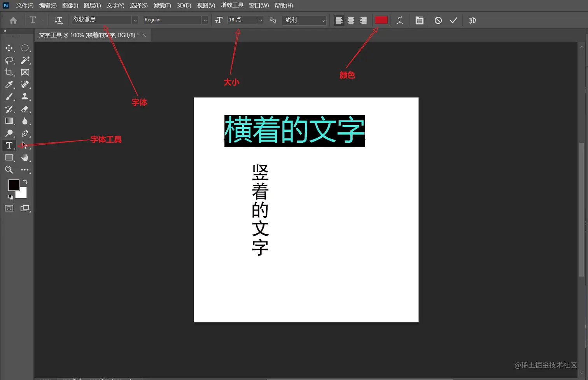The height and width of the screenshot is (380, 588).
Task: Select the Lasso tool
Action: pyautogui.click(x=9, y=60)
